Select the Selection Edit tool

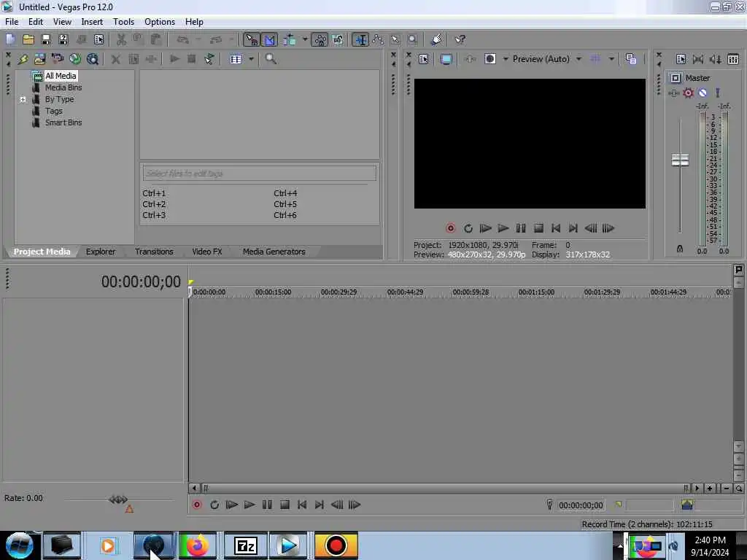click(x=395, y=39)
